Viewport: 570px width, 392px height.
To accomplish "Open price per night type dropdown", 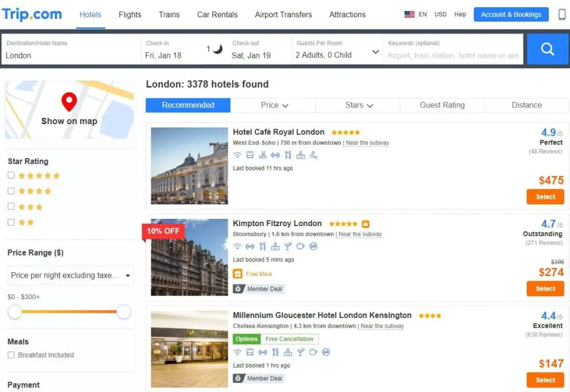I will pos(71,275).
